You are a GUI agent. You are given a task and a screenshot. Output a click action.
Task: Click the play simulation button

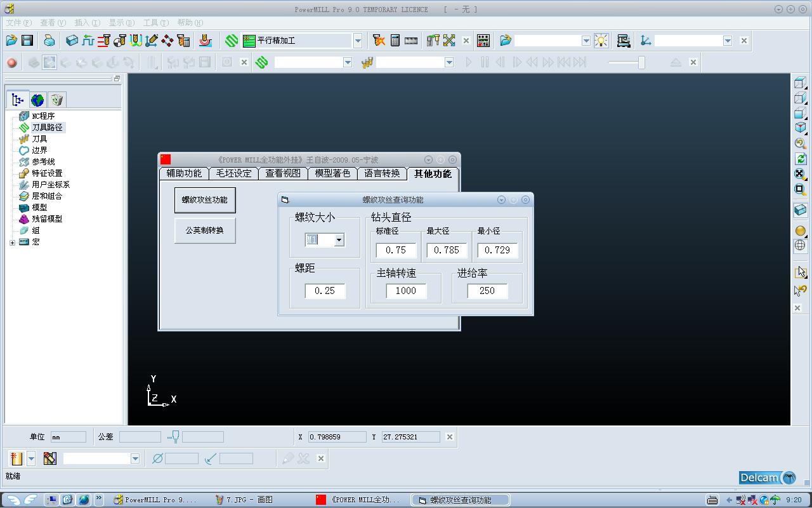point(469,62)
